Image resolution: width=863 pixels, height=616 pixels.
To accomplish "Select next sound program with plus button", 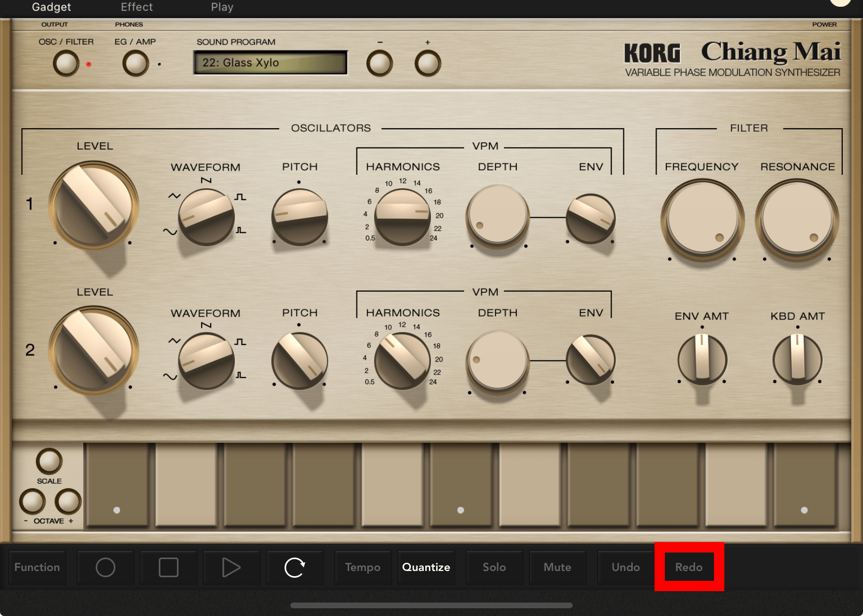I will tap(428, 64).
